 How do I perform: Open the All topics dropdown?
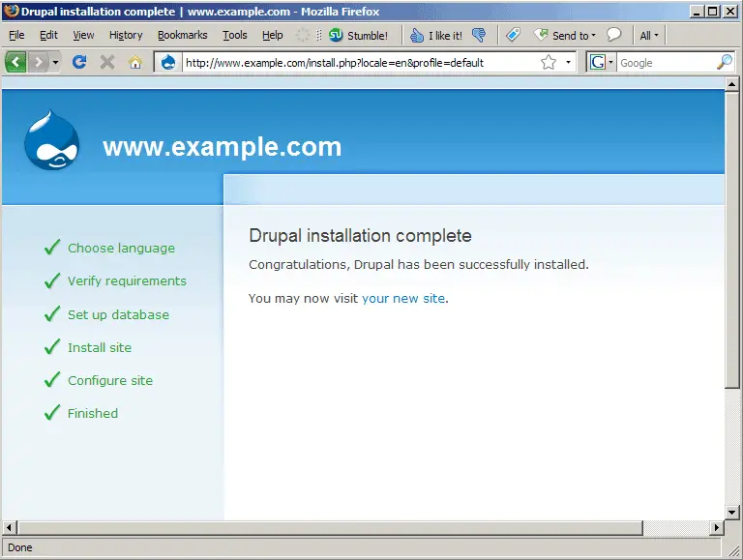click(649, 36)
